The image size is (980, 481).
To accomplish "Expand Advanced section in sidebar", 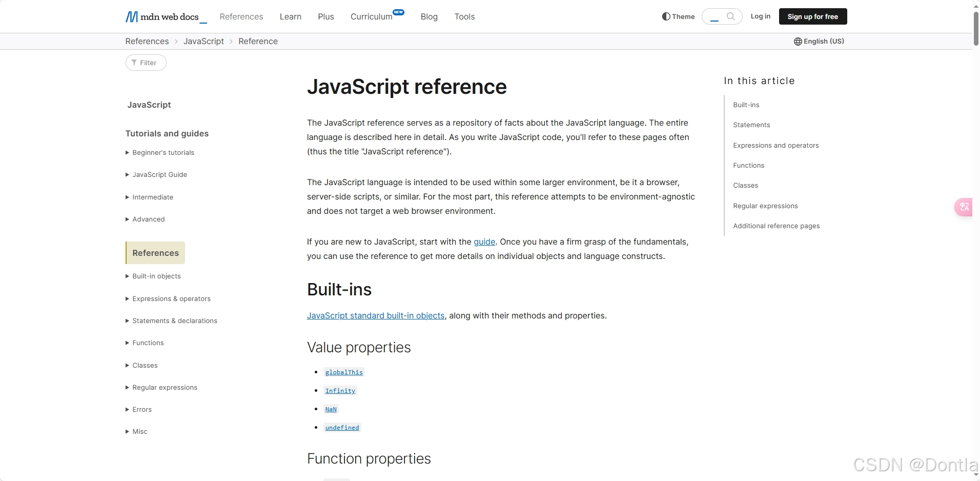I will click(x=145, y=219).
